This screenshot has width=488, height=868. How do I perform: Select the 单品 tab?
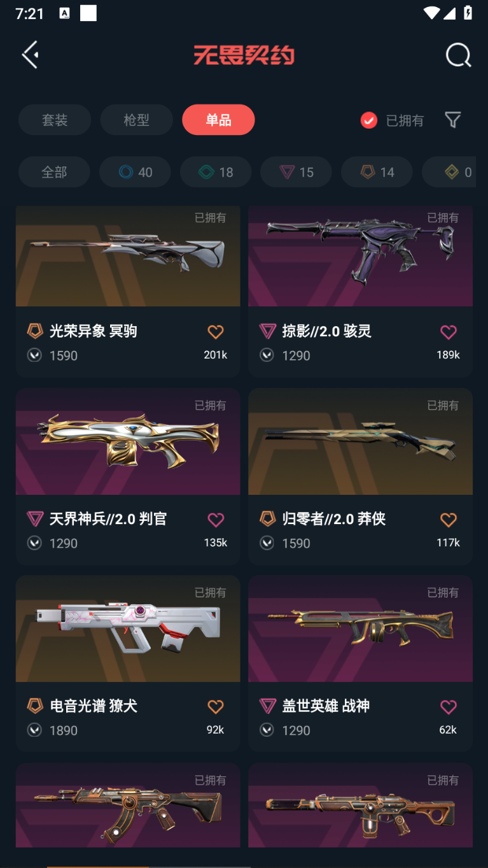pyautogui.click(x=218, y=120)
